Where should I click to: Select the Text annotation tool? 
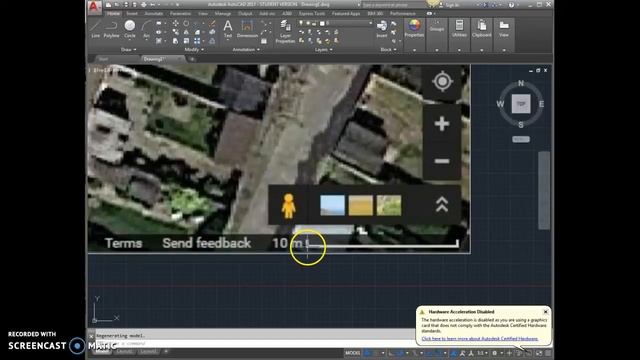tap(228, 29)
